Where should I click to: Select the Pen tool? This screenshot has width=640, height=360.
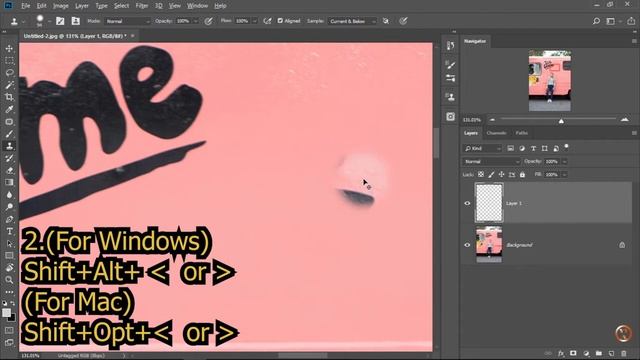9,219
